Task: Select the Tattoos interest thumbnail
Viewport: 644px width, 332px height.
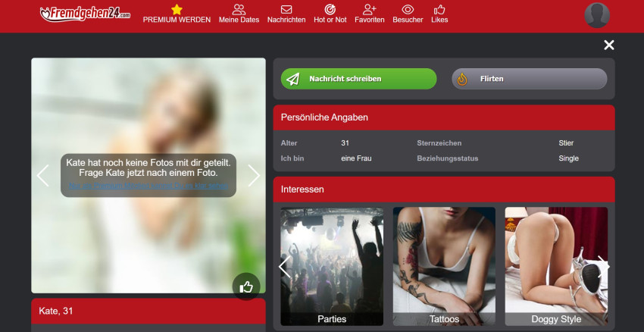Action: tap(444, 266)
